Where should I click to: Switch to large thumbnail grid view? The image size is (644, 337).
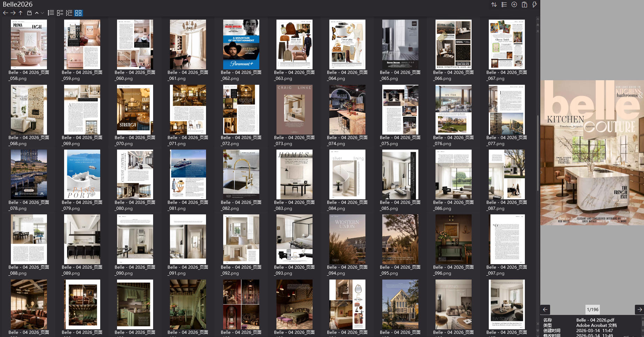[x=78, y=13]
